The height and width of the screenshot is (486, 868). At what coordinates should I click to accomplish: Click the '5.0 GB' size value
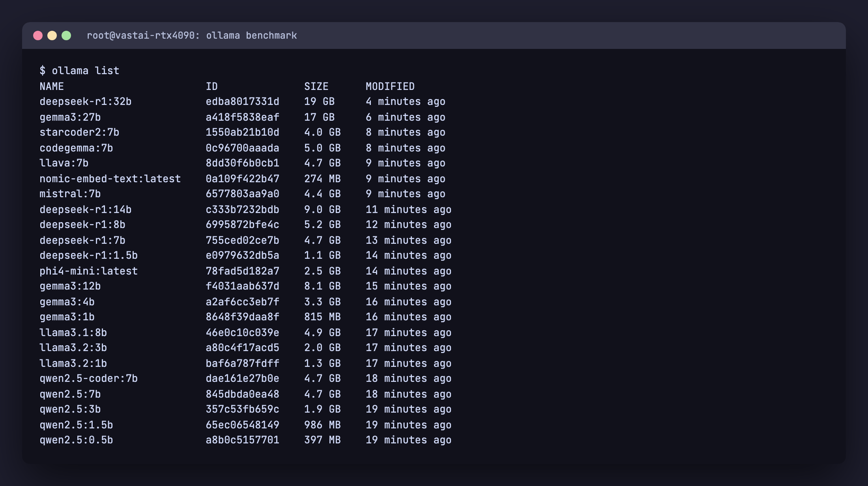[323, 148]
